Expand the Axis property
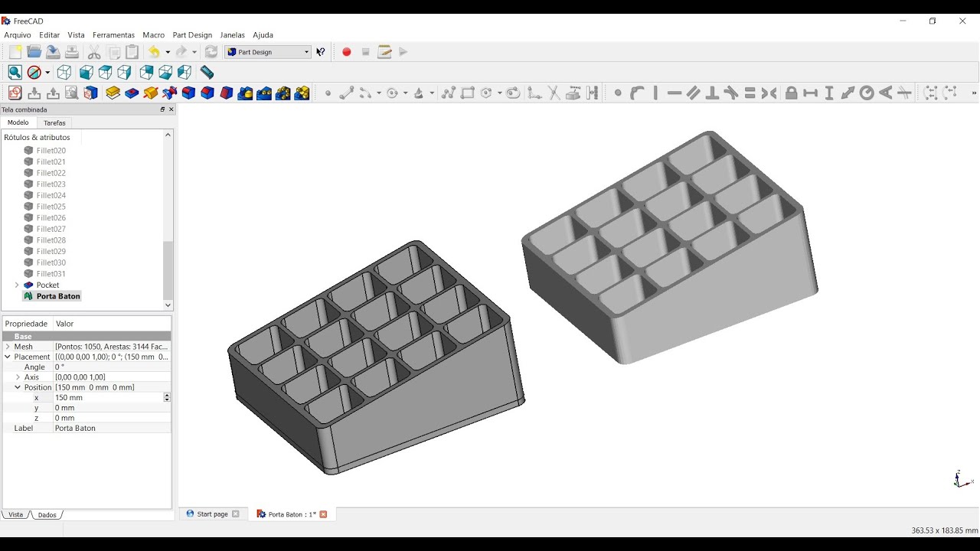The image size is (980, 551). pos(18,377)
